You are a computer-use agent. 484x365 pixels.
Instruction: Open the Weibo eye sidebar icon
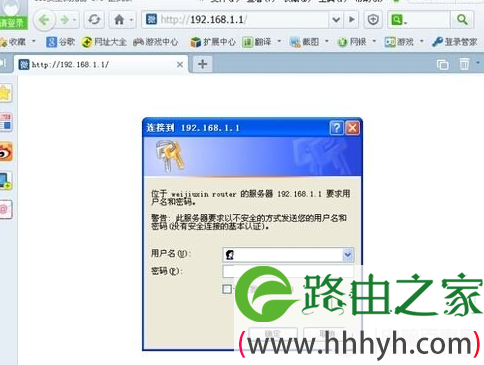[5, 153]
